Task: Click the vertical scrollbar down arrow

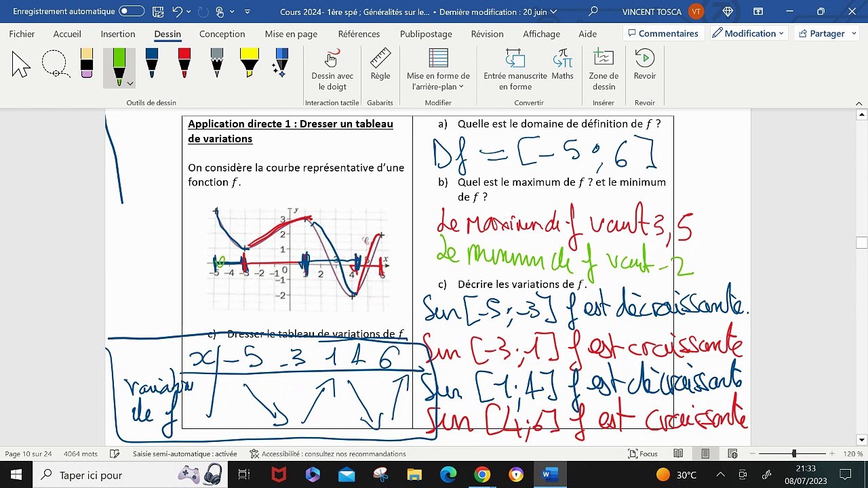Action: click(861, 440)
